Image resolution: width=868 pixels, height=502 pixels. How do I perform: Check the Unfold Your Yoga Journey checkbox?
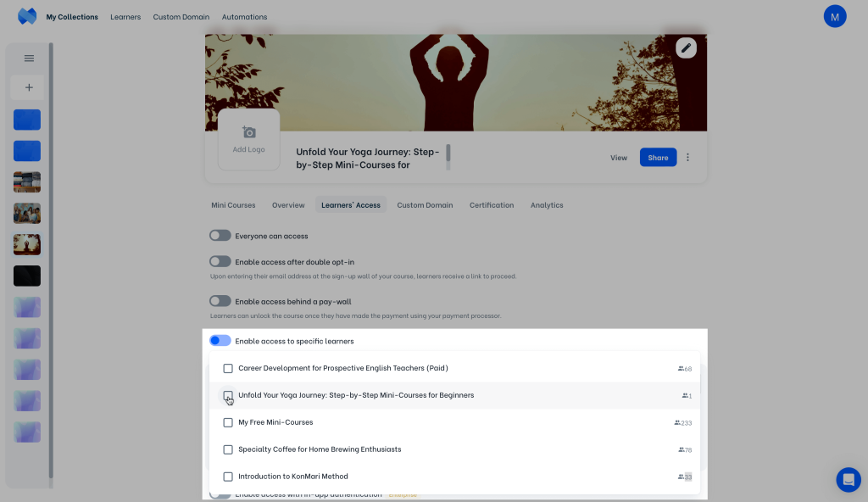[228, 395]
